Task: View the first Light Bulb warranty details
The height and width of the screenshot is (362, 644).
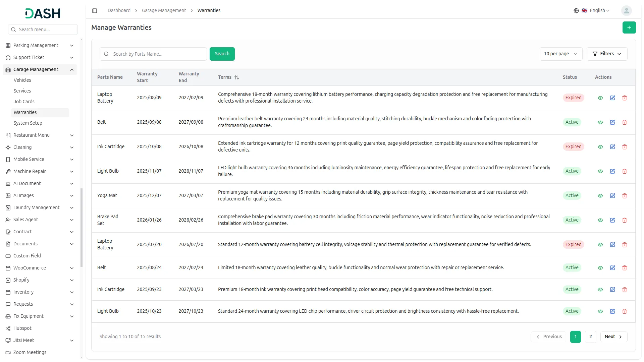Action: 600,171
